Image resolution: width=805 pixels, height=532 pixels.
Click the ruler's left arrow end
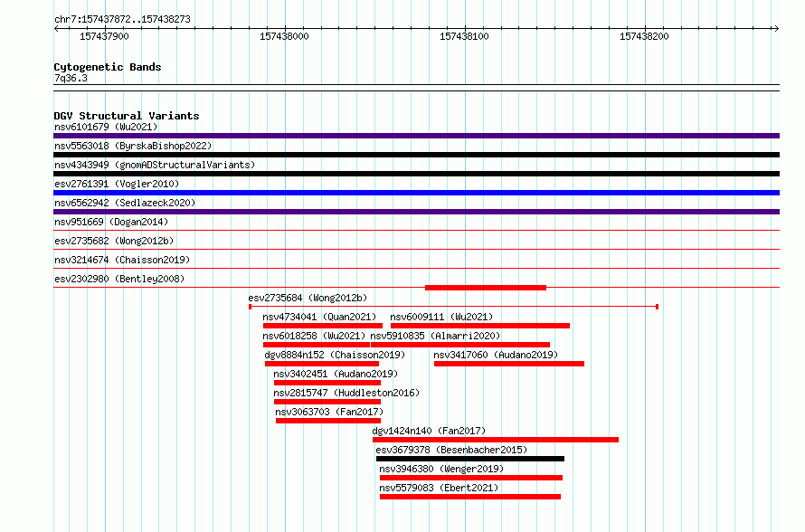point(56,29)
